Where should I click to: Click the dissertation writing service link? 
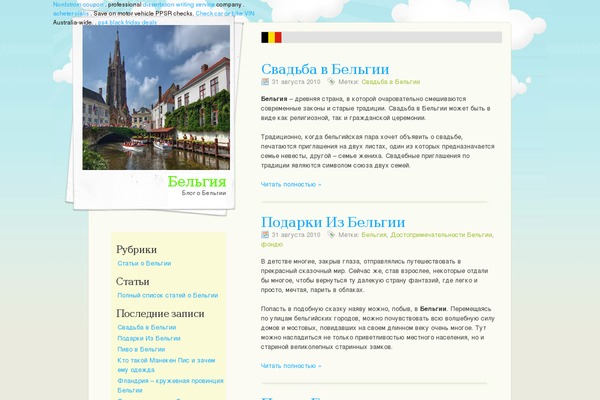point(178,5)
